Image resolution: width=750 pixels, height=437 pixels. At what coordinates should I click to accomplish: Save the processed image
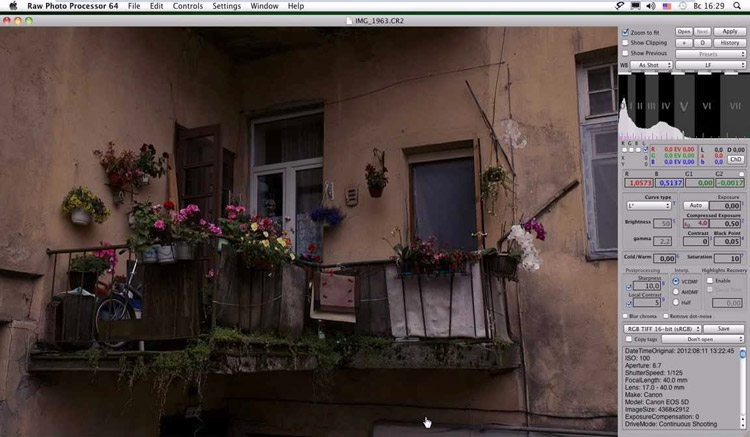tap(724, 329)
